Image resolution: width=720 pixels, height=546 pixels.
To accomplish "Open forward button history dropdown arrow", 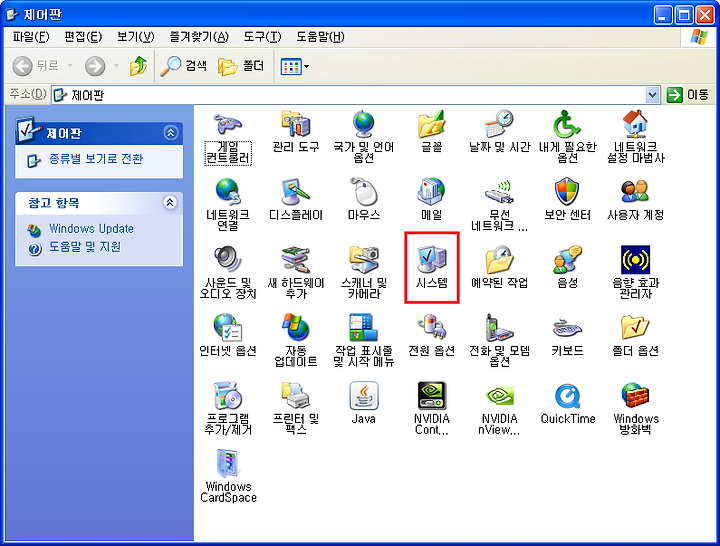I will 117,66.
